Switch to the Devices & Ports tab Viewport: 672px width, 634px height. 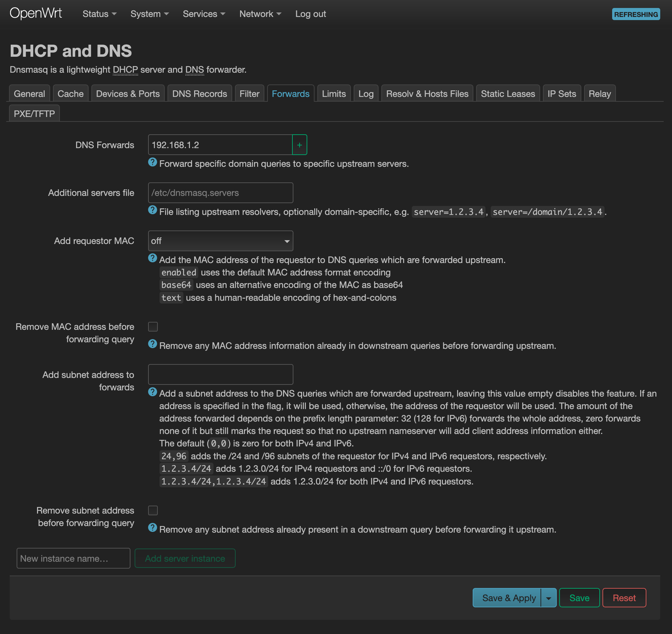128,94
